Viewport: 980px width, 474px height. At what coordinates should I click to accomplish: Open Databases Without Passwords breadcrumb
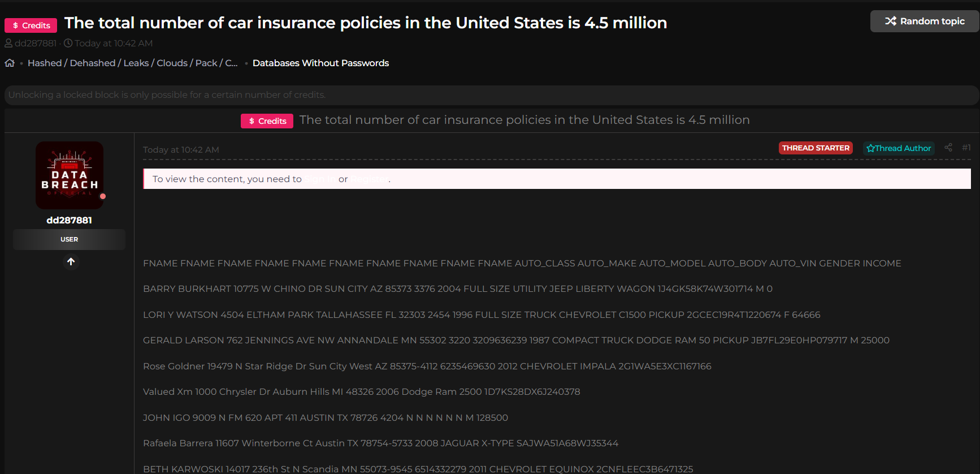(x=320, y=63)
